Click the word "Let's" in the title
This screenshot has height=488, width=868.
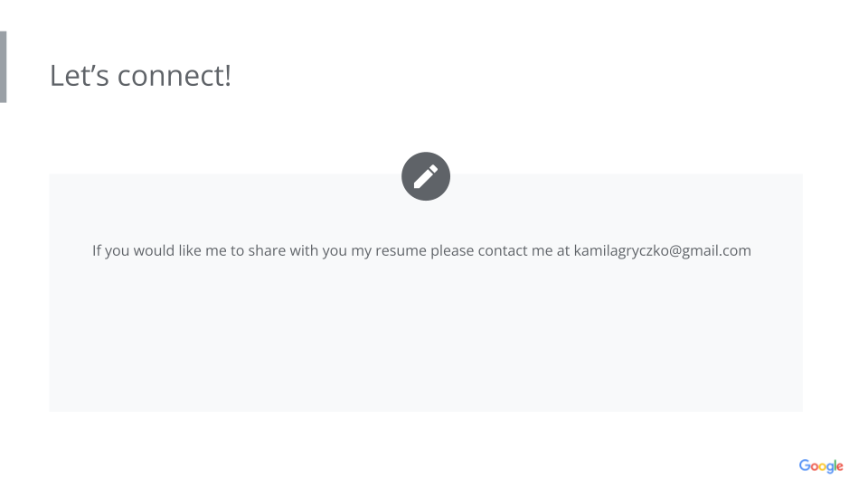point(80,75)
